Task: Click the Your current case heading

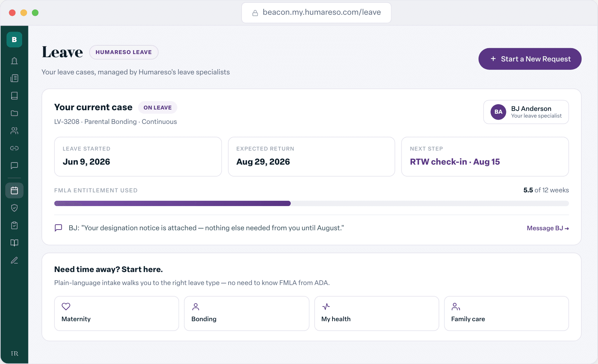Action: click(93, 107)
